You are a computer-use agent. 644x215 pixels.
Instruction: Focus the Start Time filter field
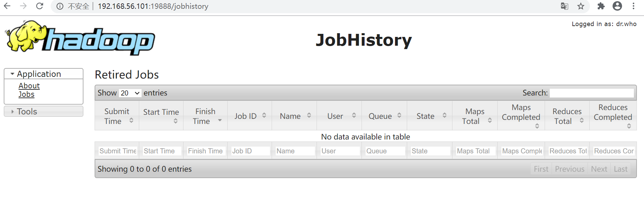pos(162,151)
